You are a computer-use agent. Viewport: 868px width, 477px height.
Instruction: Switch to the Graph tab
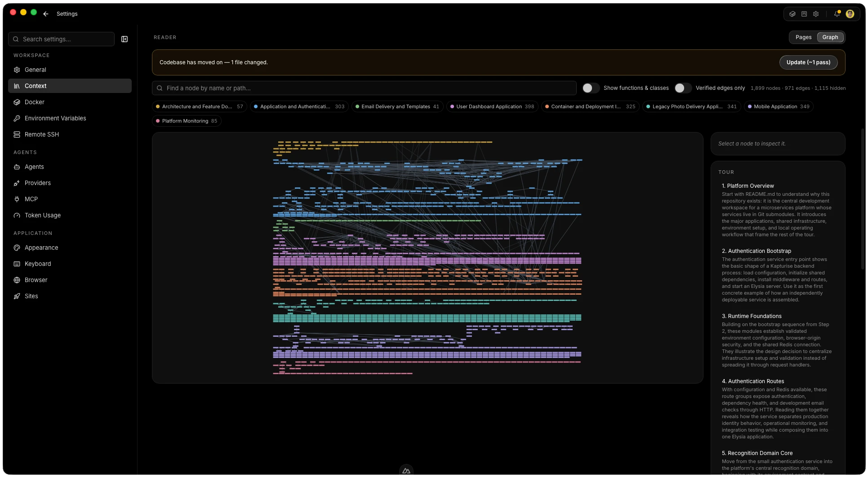[x=830, y=37]
